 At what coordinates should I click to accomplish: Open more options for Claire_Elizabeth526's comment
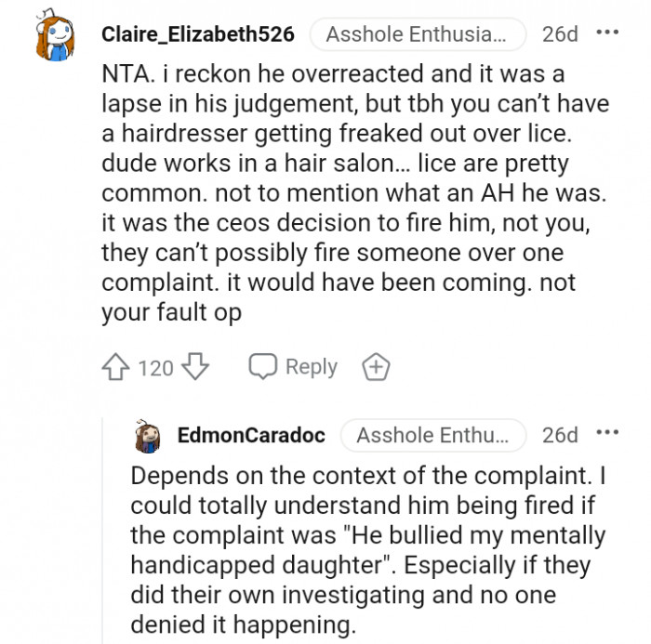pyautogui.click(x=606, y=33)
